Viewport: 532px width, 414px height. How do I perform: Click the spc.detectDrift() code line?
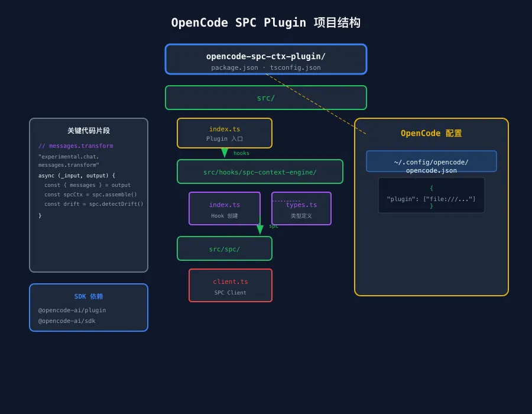pyautogui.click(x=94, y=204)
